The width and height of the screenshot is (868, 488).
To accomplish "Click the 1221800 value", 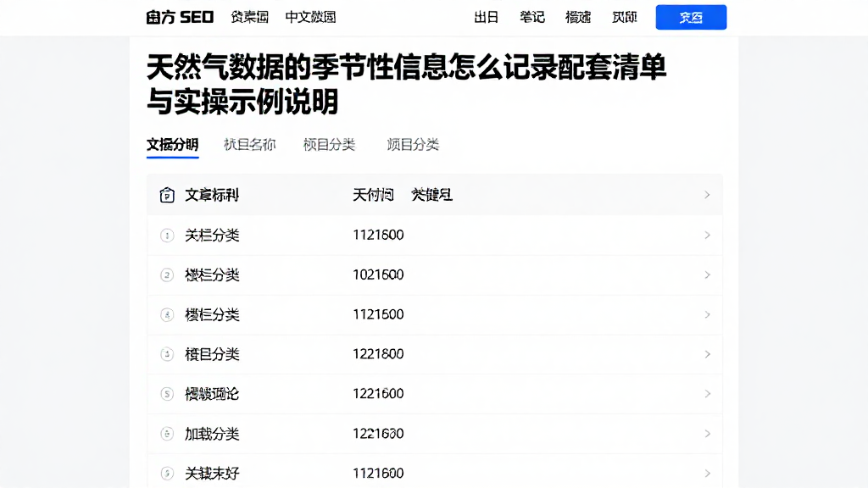I will (378, 354).
